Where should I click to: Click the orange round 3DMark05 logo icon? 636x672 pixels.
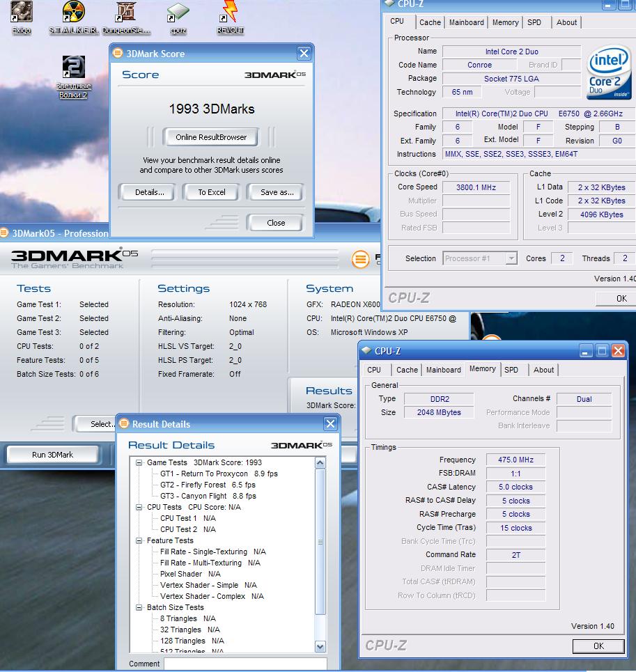click(x=360, y=259)
